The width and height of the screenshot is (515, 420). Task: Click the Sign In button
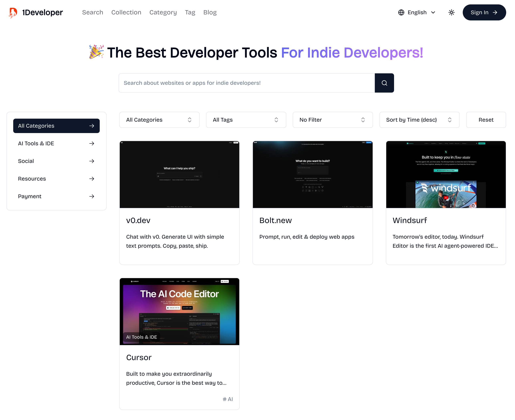tap(484, 13)
